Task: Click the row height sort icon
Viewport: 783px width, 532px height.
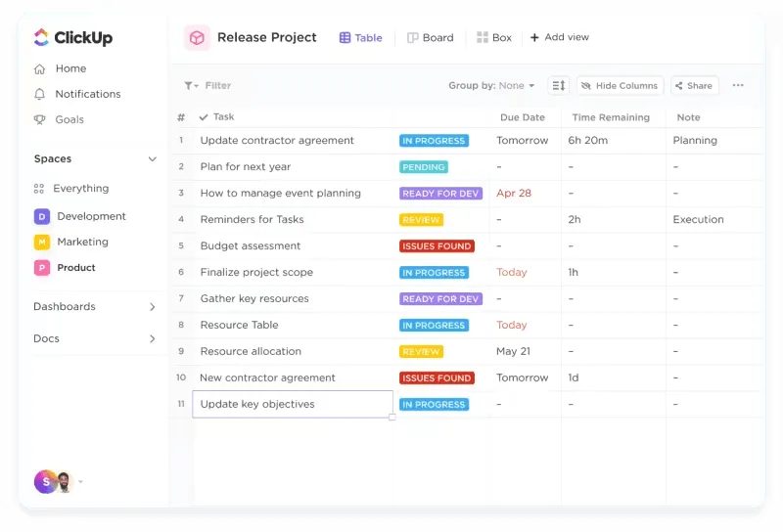Action: [x=558, y=85]
